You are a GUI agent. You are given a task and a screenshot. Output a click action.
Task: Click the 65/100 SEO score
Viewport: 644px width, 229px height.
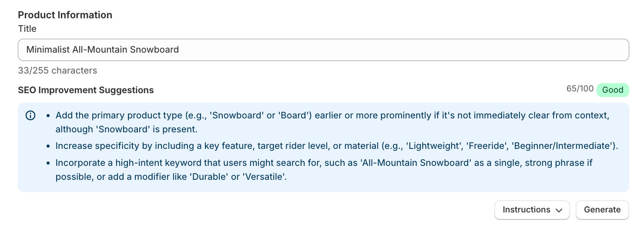pos(580,89)
